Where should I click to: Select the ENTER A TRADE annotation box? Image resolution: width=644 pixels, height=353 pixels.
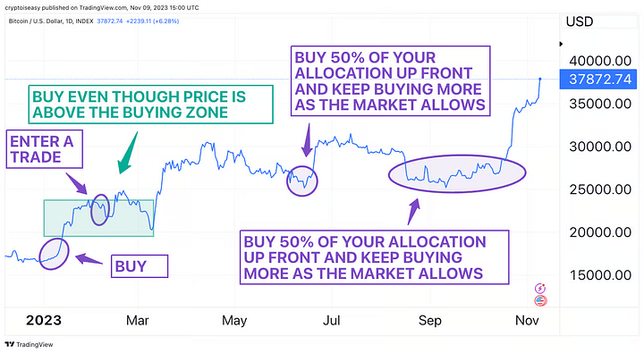pos(45,149)
